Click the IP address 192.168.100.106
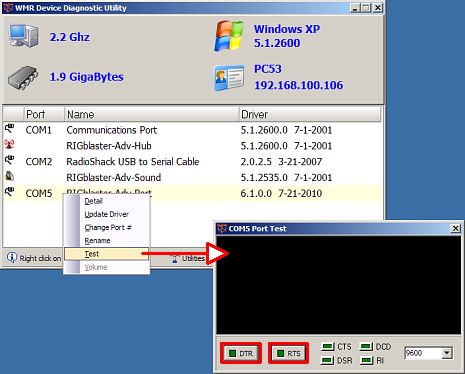Viewport: 465px width, 374px height. pos(299,85)
